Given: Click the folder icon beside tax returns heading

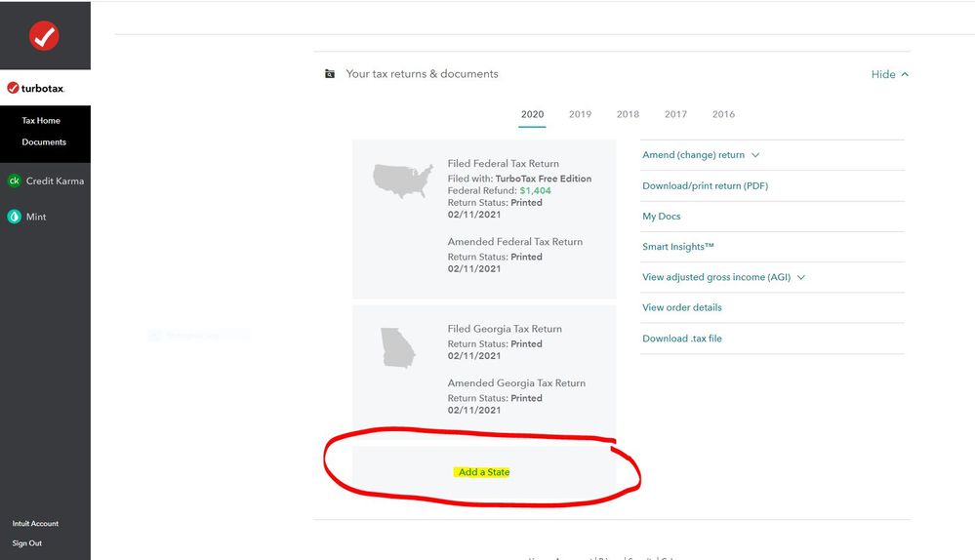Looking at the screenshot, I should tap(330, 74).
